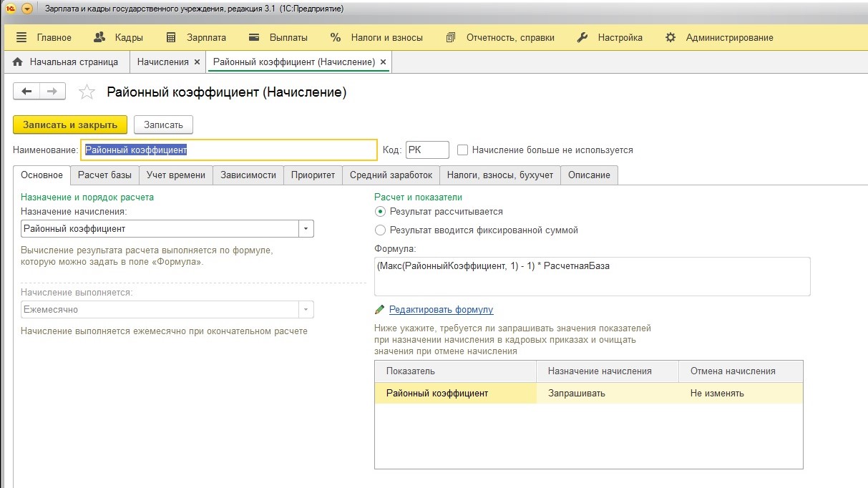The image size is (868, 488).
Task: Open the Налоги и взносы section
Action: (386, 37)
